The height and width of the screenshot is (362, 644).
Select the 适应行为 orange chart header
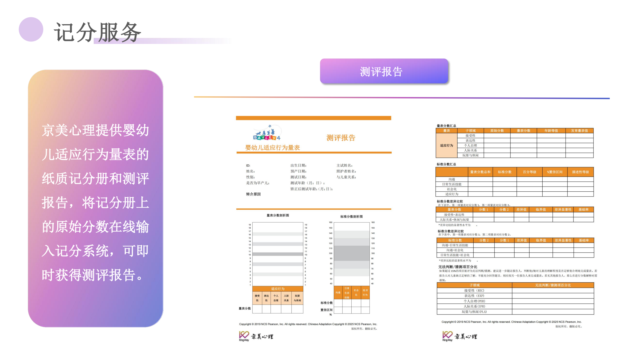pyautogui.click(x=277, y=289)
